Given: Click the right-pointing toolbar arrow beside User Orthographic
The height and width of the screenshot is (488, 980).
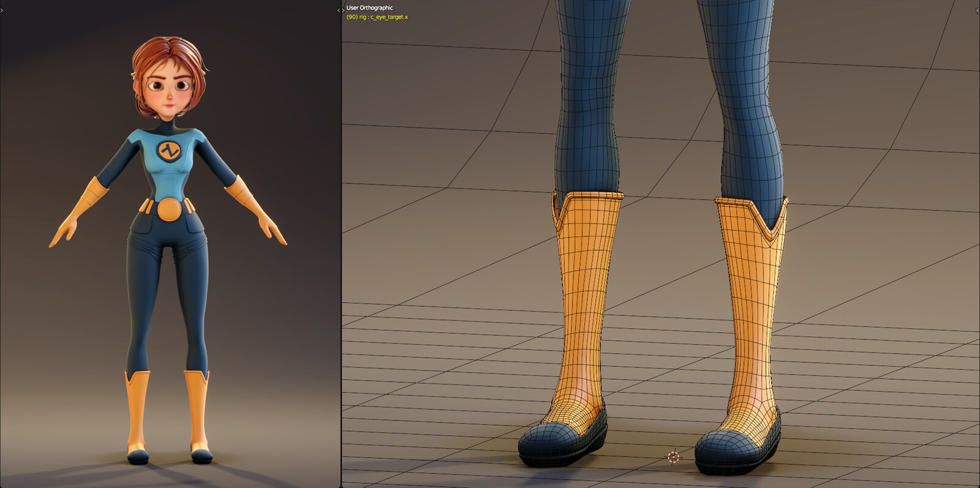Looking at the screenshot, I should (343, 10).
